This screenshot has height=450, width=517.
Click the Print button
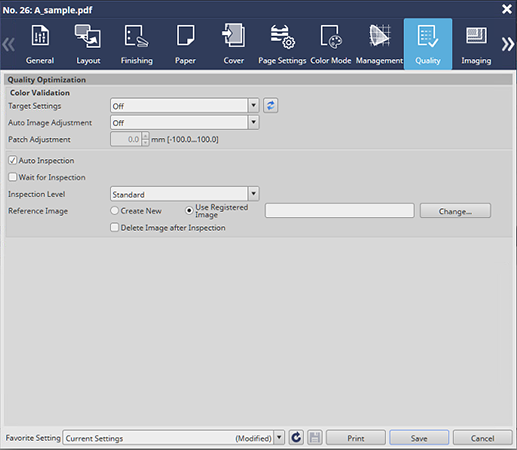click(356, 438)
